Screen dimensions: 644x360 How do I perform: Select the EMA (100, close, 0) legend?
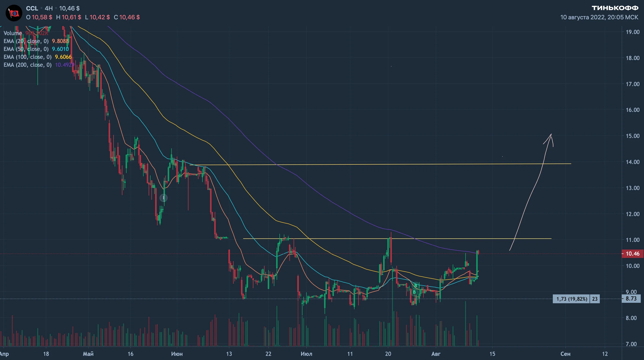[x=37, y=57]
